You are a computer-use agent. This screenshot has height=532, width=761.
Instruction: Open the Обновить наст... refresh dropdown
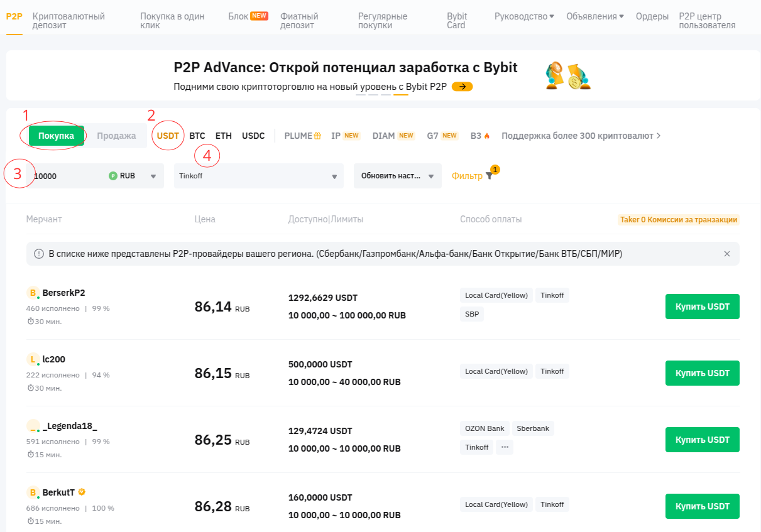pyautogui.click(x=398, y=176)
